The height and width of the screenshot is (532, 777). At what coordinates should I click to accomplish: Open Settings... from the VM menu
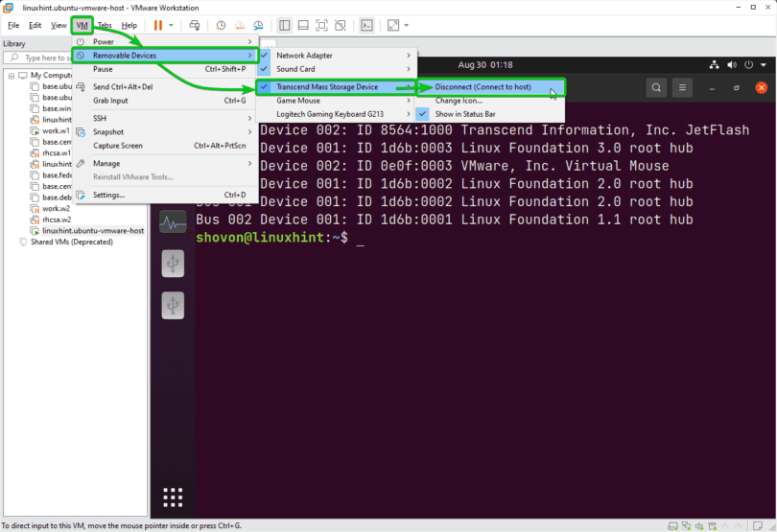pos(165,195)
